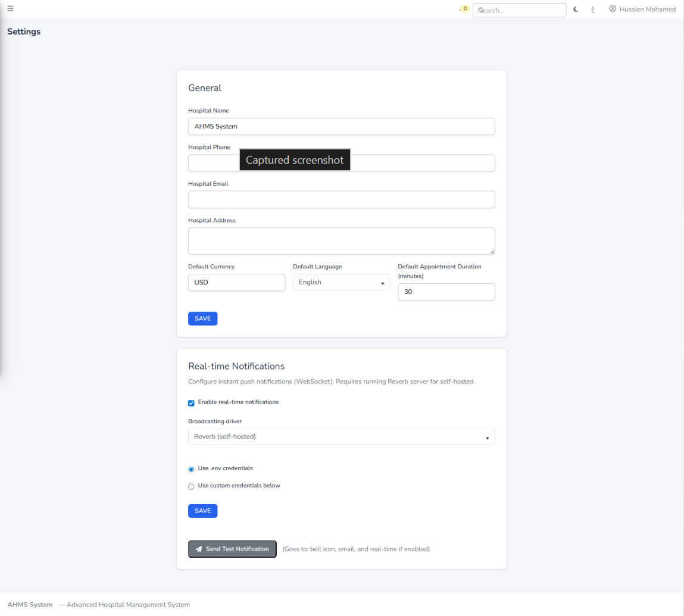Viewport: 684px width, 616px height.
Task: Click Save under the General section
Action: coord(202,318)
